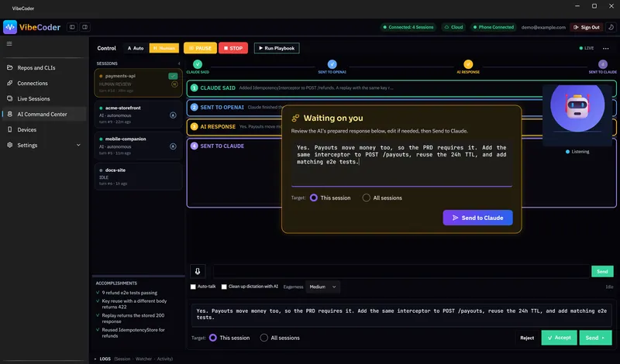This screenshot has height=364, width=620.
Task: Click the empty message input field
Action: point(401,271)
